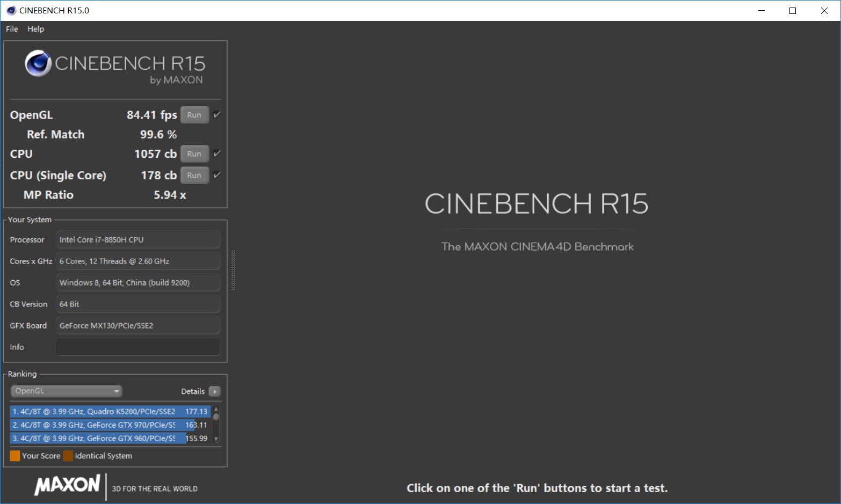Click the Details arrow icon
Viewport: 841px width, 504px height.
pyautogui.click(x=215, y=391)
